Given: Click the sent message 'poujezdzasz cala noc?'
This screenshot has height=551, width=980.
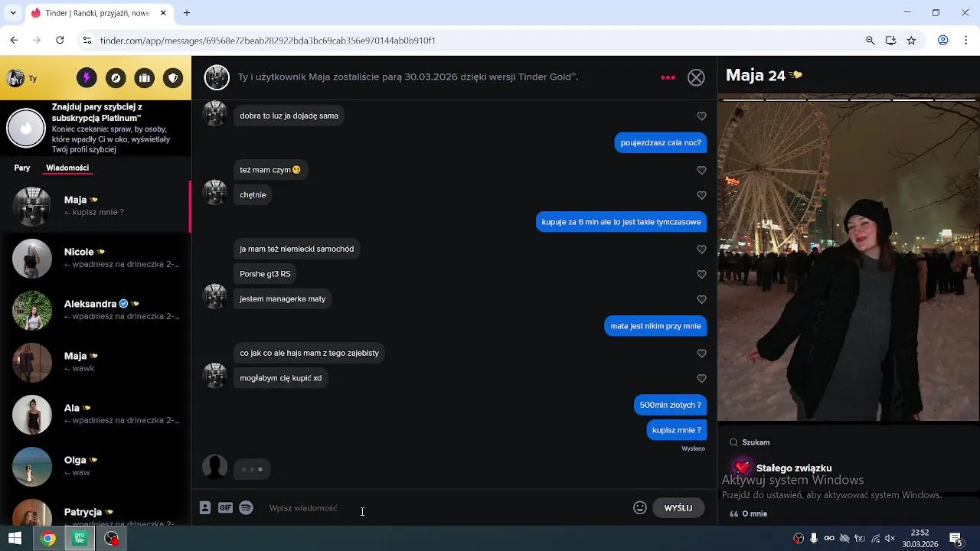Looking at the screenshot, I should coord(661,142).
